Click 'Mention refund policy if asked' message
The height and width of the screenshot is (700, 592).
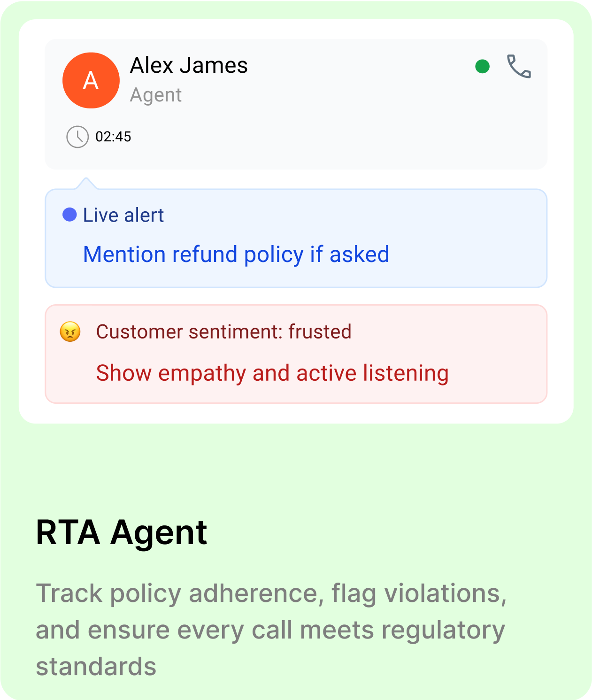236,254
